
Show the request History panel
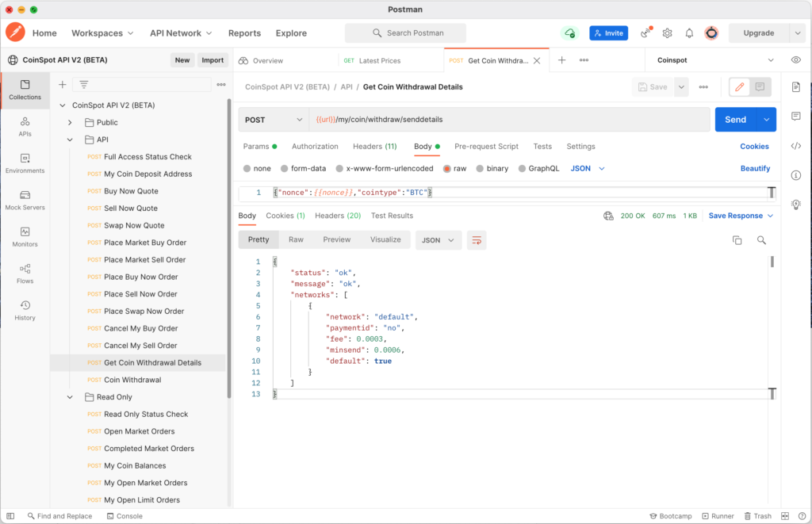click(25, 311)
